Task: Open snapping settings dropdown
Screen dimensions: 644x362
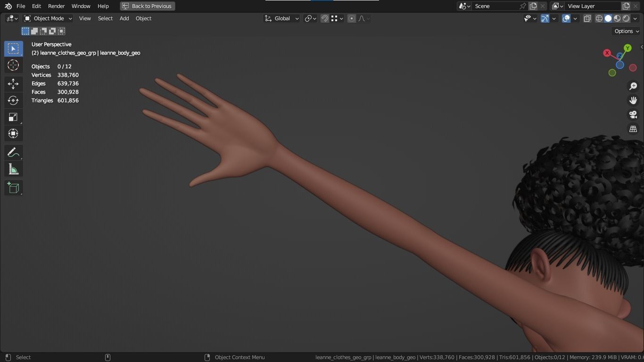Action: click(337, 18)
